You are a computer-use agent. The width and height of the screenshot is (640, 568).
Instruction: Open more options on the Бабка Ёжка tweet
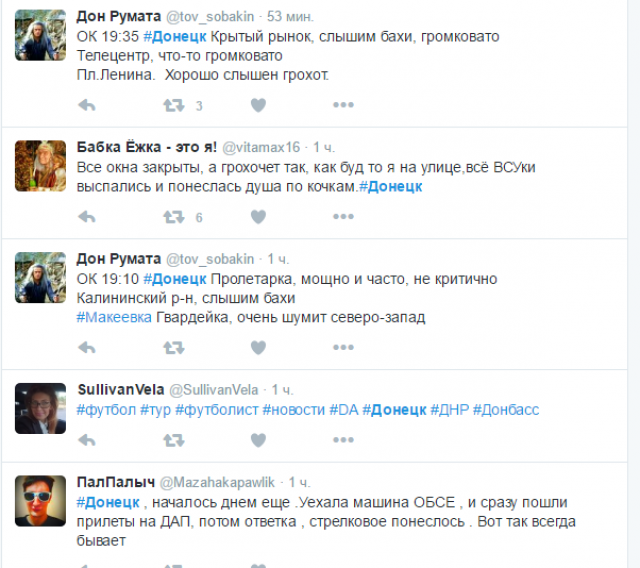[343, 216]
